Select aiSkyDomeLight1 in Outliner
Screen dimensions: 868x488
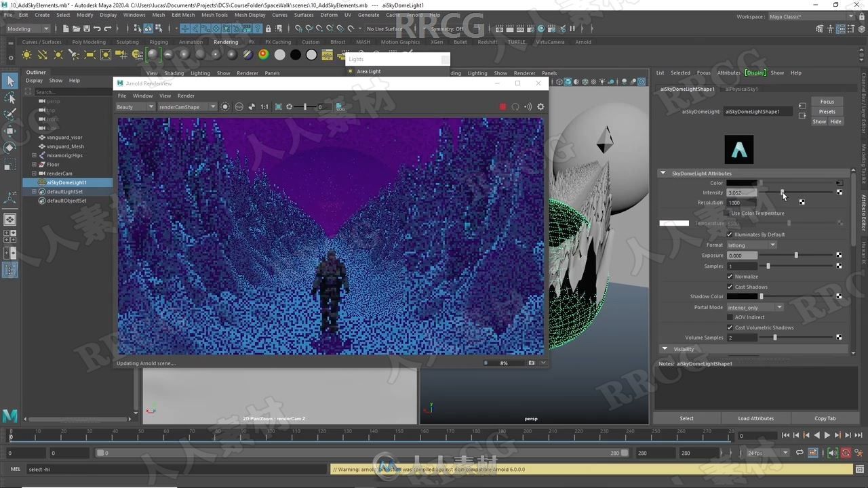pos(66,182)
